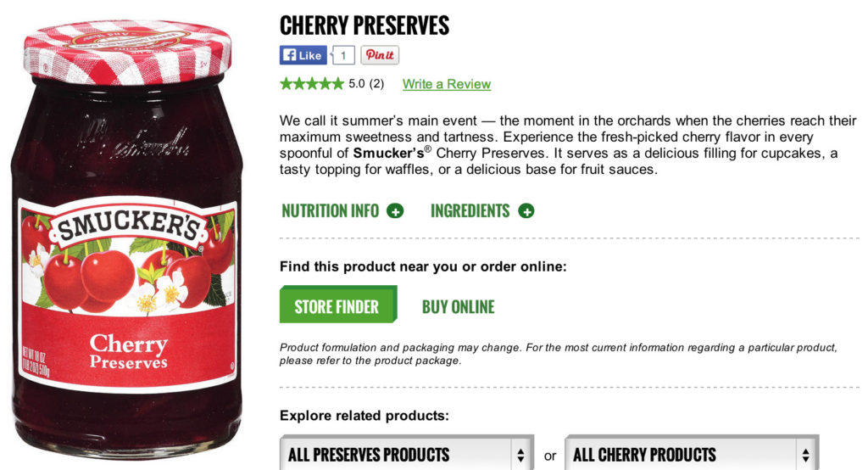
Task: Click the Cherry Preserves page heading
Action: (x=364, y=25)
